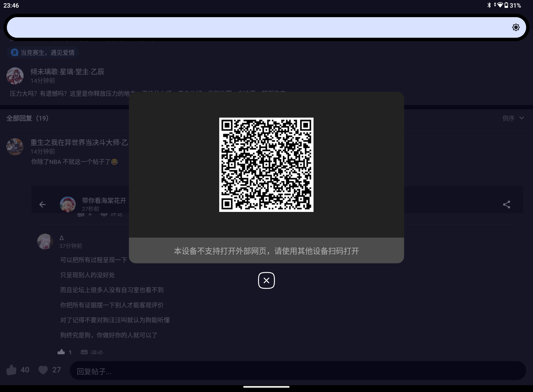
Task: Go back with the left arrow icon
Action: pos(42,204)
